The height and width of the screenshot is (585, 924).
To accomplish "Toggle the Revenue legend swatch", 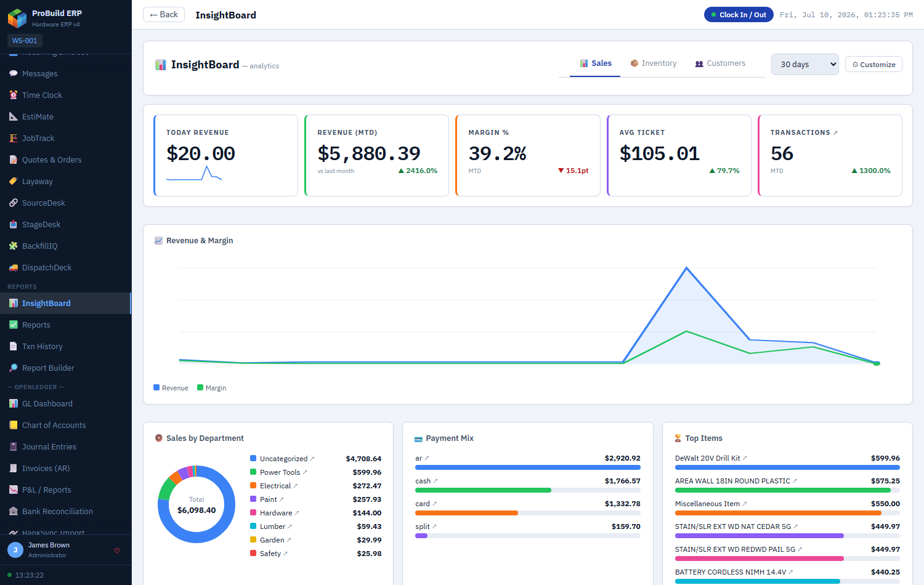I will (x=156, y=387).
